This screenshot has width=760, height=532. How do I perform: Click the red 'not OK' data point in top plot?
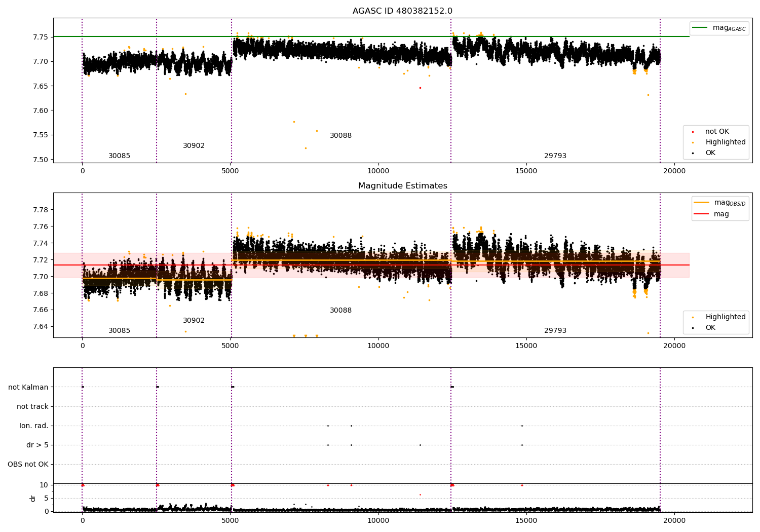[x=420, y=88]
